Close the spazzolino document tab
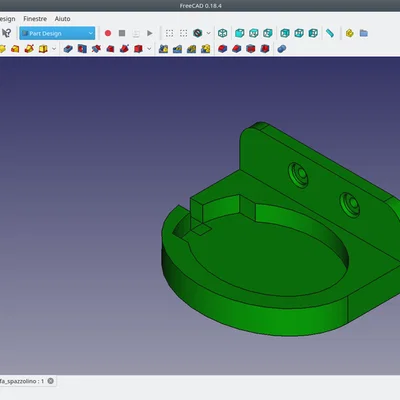This screenshot has height=400, width=400. (51, 381)
